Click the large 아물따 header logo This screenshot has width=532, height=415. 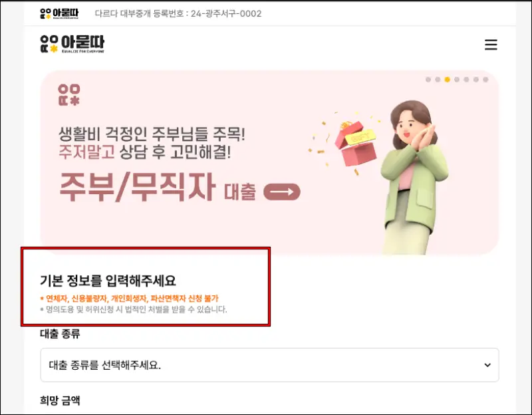click(72, 44)
